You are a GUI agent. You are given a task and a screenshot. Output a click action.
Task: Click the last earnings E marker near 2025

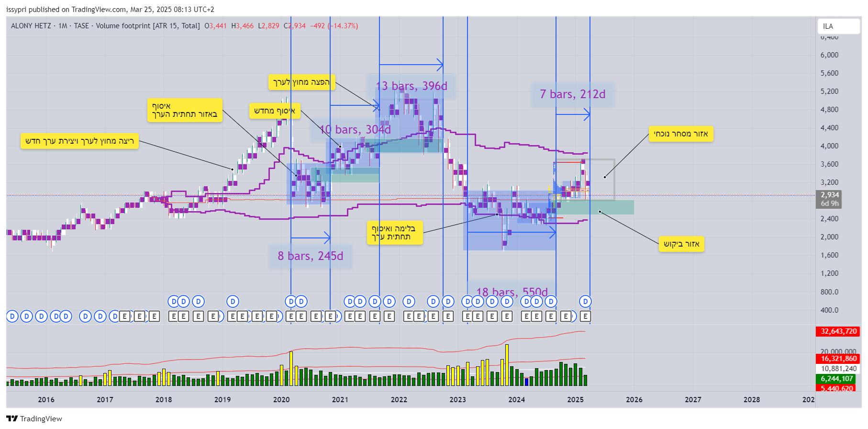585,316
